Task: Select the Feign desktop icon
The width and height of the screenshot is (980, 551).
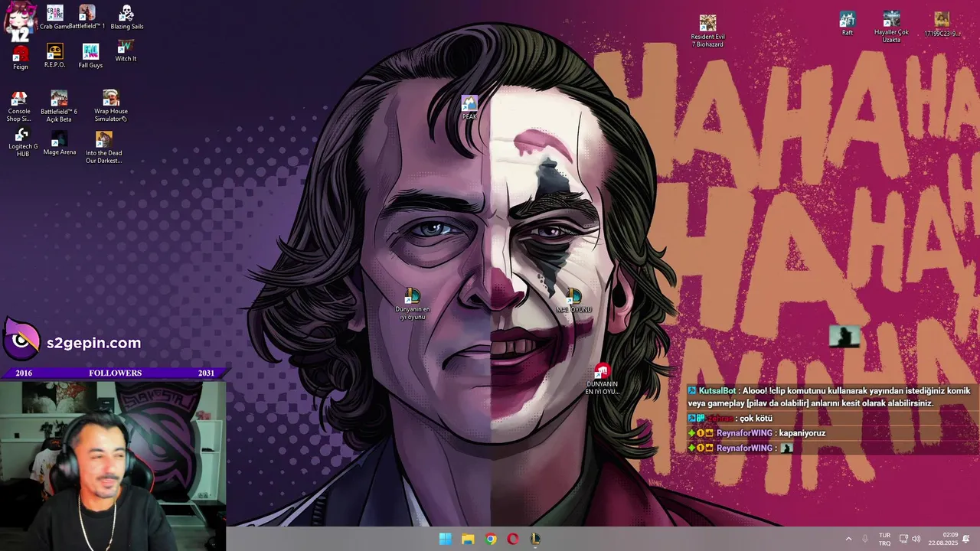Action: [21, 57]
